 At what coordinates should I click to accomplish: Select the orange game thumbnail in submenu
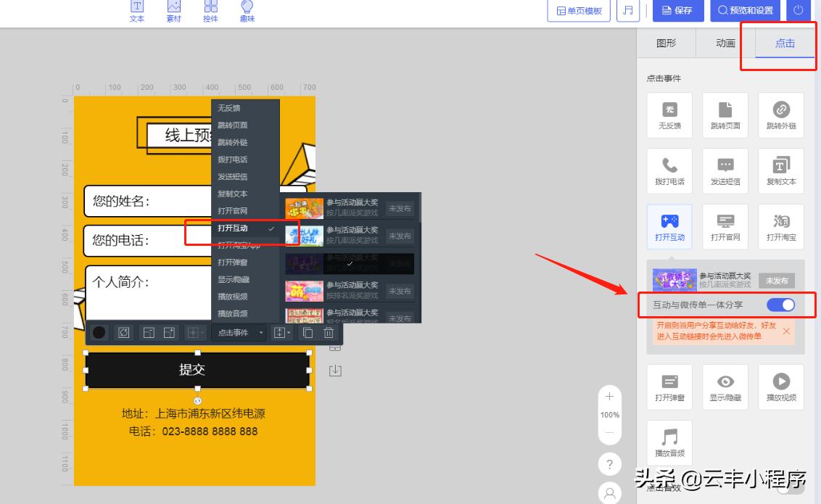pos(304,208)
